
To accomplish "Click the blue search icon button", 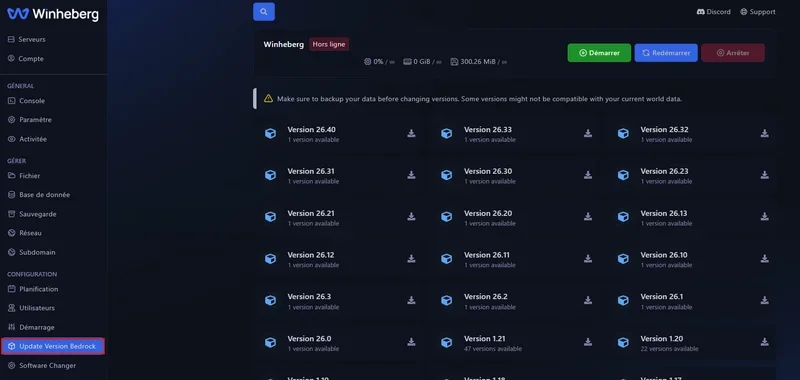I will (264, 12).
